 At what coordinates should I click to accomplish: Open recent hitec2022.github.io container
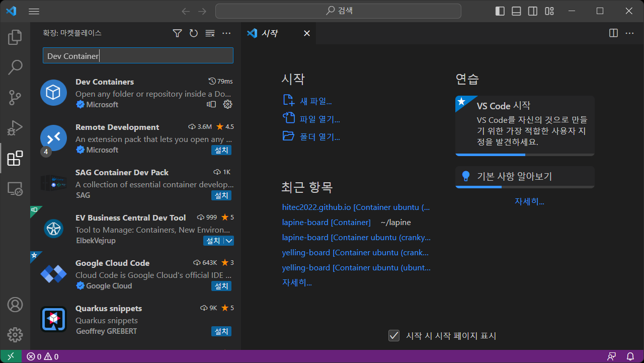point(356,207)
